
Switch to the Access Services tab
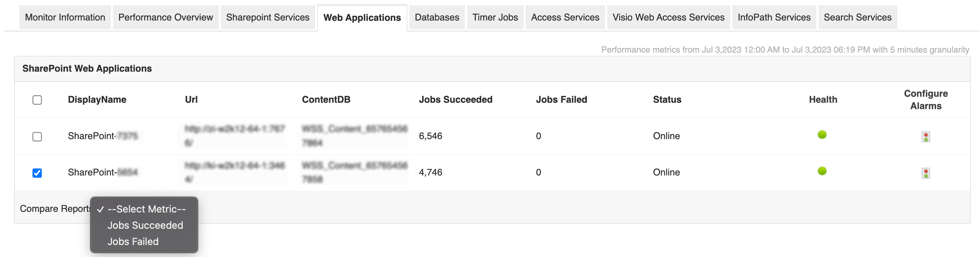coord(565,17)
